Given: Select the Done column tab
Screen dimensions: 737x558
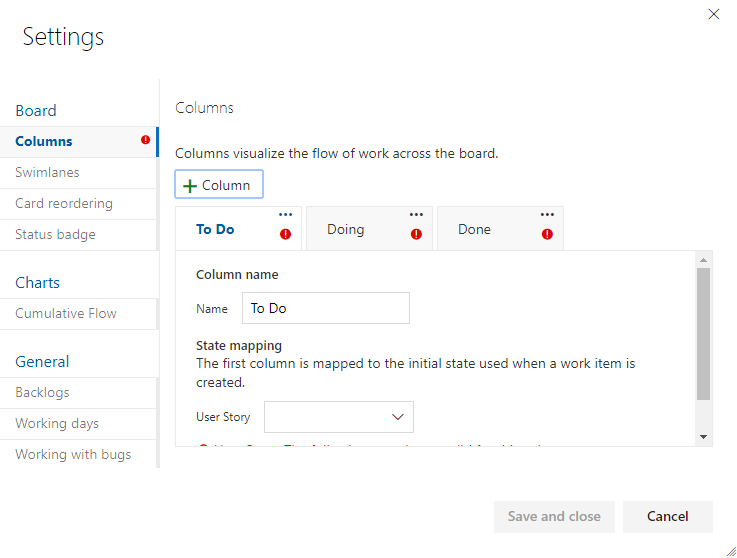Looking at the screenshot, I should pyautogui.click(x=500, y=228).
